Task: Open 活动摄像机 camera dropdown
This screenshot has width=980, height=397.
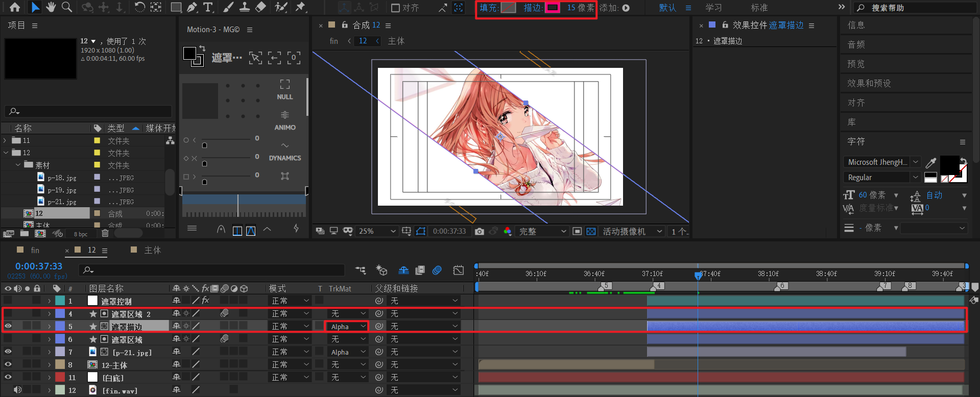Action: click(632, 231)
